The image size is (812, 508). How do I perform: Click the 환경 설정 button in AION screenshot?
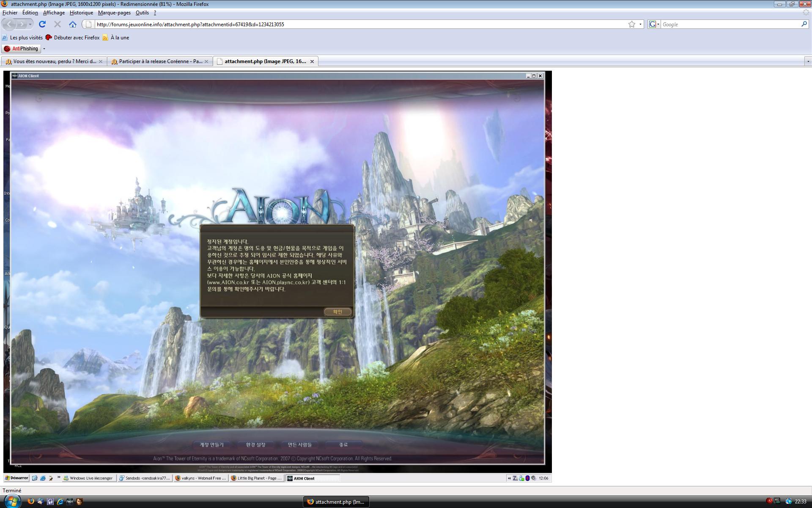(x=255, y=444)
